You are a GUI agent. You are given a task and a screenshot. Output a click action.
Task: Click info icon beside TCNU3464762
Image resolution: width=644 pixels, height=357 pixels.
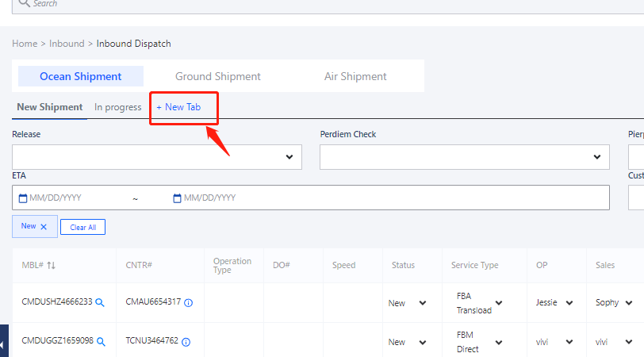185,341
